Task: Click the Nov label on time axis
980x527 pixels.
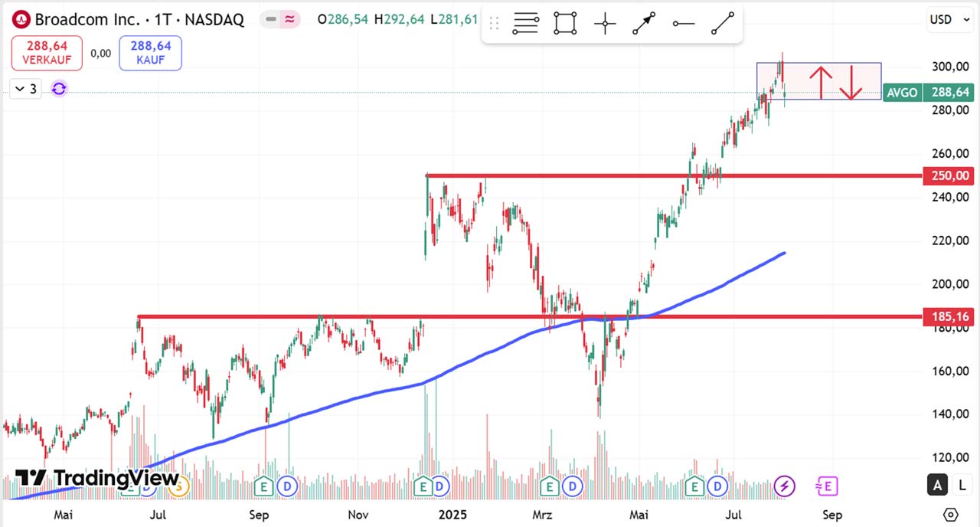Action: coord(358,515)
